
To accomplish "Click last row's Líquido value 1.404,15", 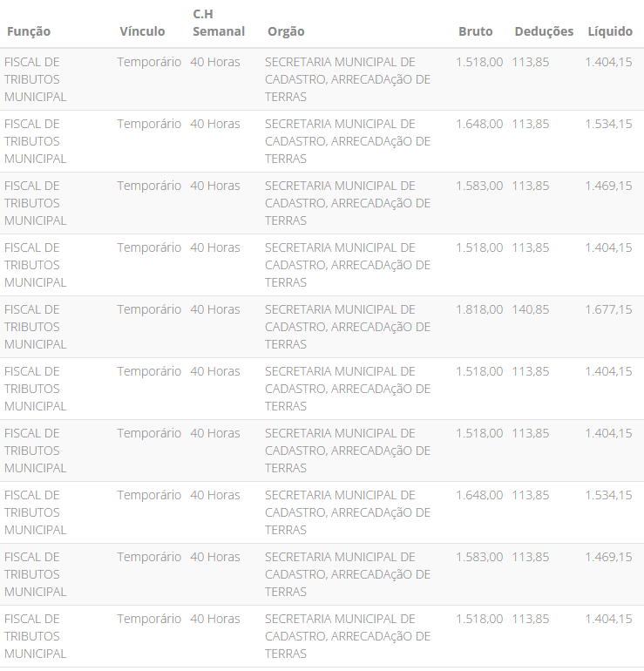I will pyautogui.click(x=608, y=619).
